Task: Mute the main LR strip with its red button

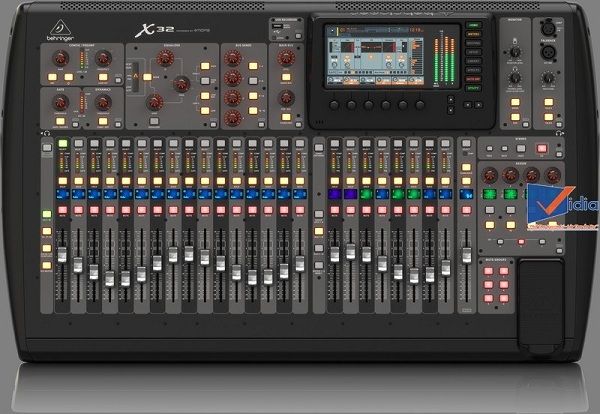Action: (466, 210)
